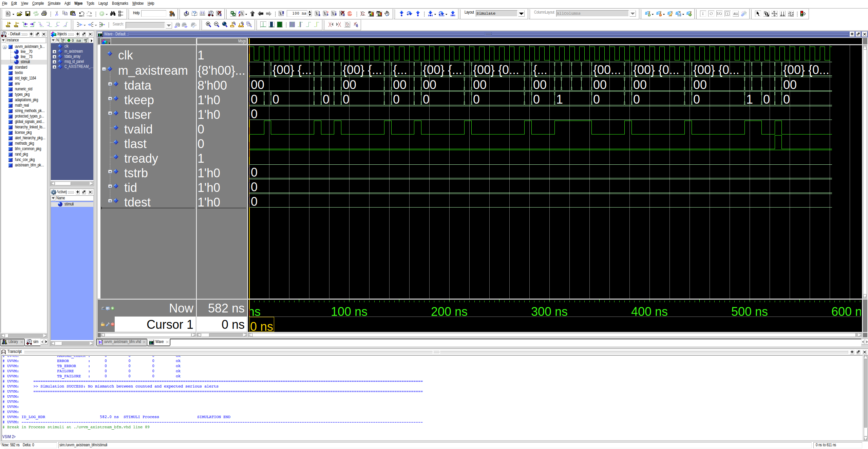Click the open folder icon
The height and width of the screenshot is (449, 868).
[x=20, y=14]
